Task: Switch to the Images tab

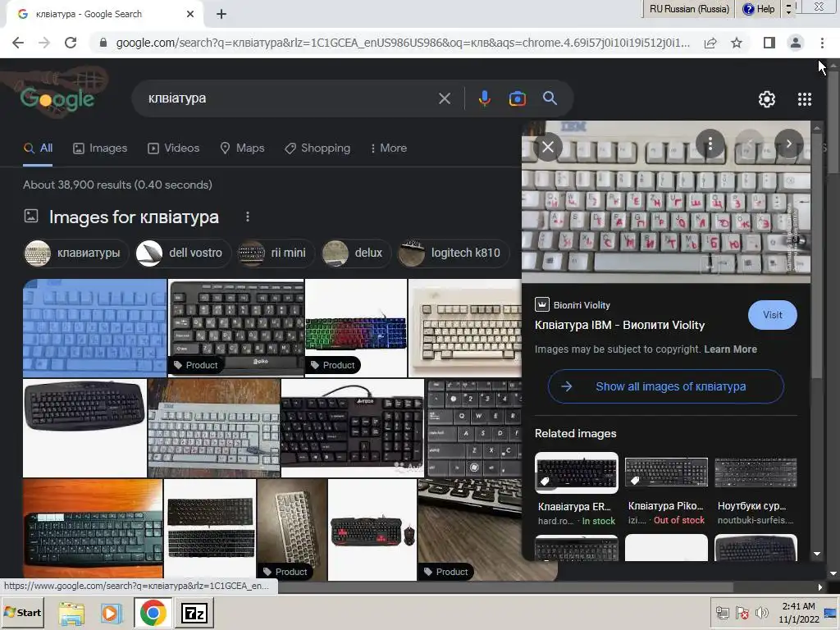Action: pos(100,148)
